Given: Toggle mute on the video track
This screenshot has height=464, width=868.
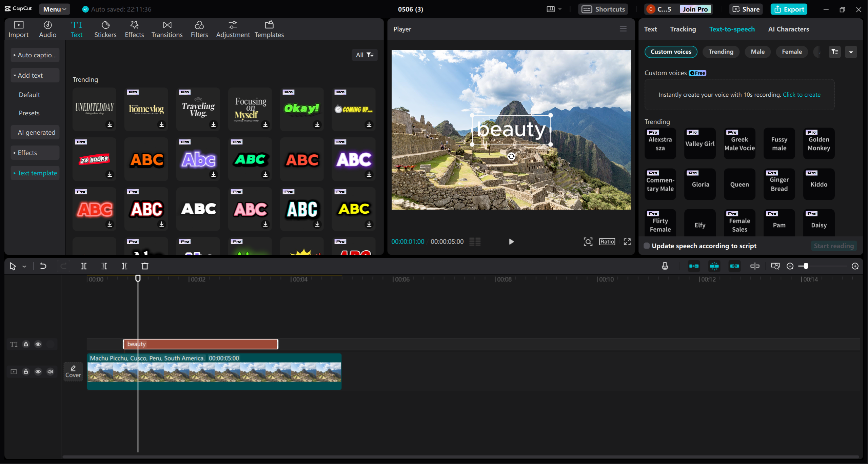Looking at the screenshot, I should (x=50, y=372).
